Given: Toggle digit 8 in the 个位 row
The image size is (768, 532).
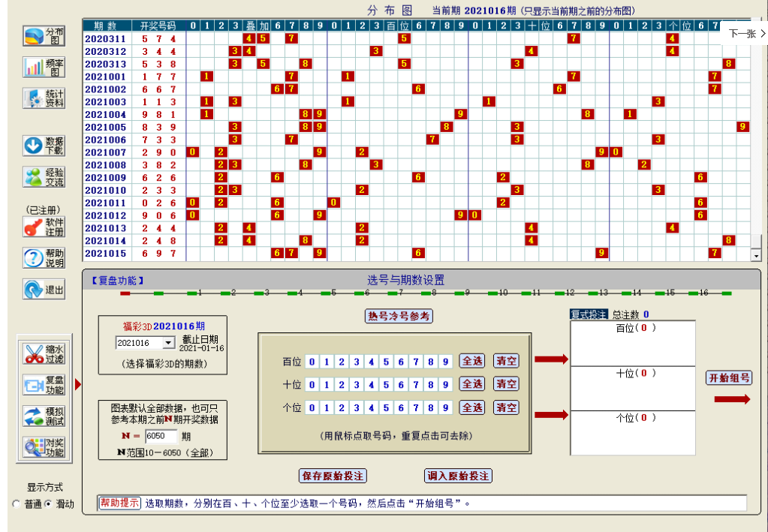Looking at the screenshot, I should [x=430, y=407].
